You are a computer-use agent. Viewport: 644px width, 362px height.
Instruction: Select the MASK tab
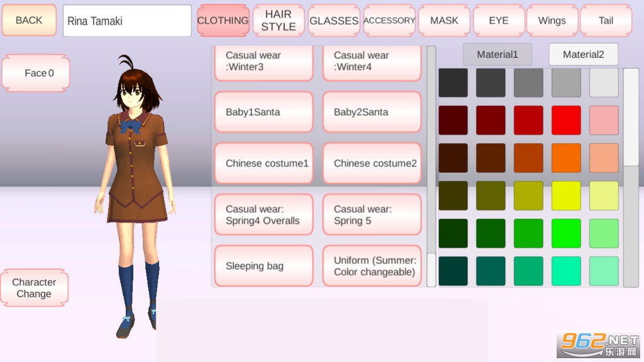(x=444, y=21)
